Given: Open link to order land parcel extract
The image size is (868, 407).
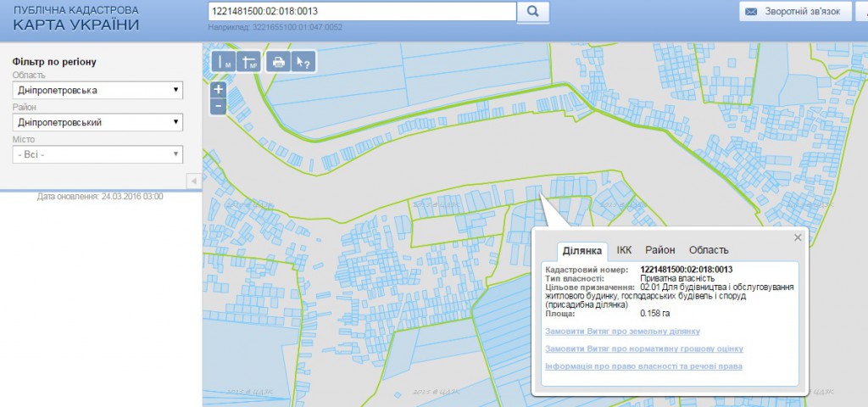Looking at the screenshot, I should click(623, 331).
